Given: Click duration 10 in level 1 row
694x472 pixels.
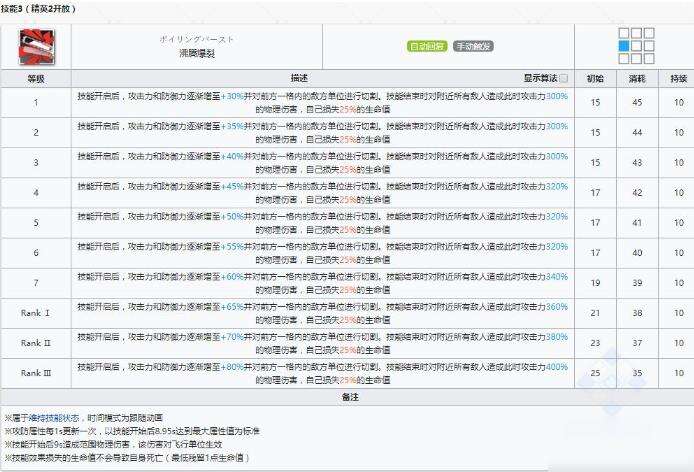Looking at the screenshot, I should (x=679, y=102).
